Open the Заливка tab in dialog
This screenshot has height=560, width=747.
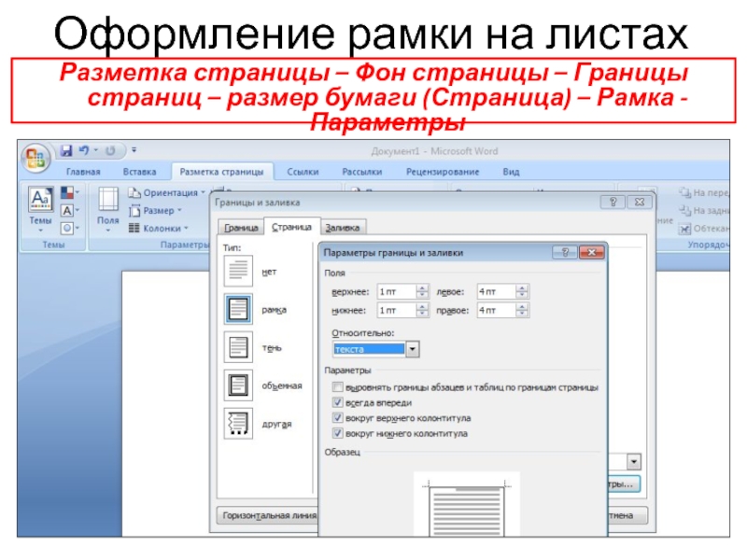click(342, 228)
